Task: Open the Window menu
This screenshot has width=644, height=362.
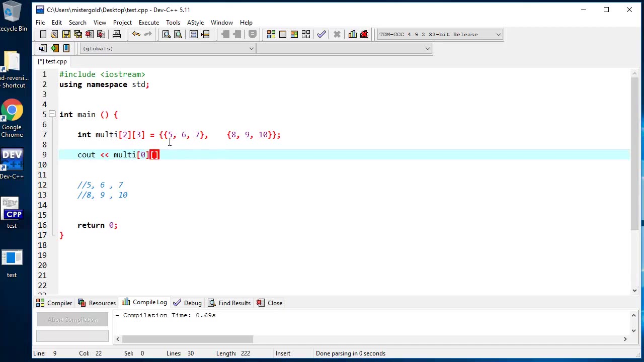Action: [222, 23]
